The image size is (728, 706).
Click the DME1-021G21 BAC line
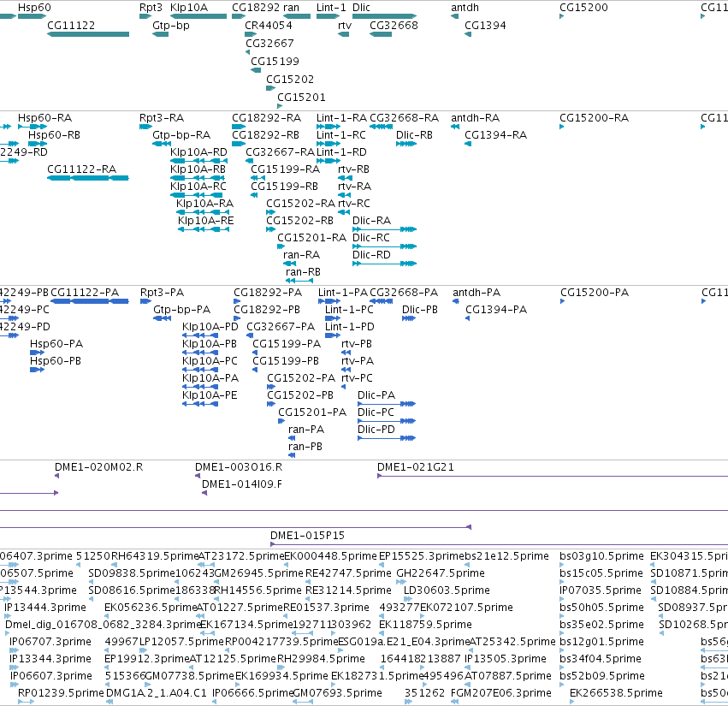pyautogui.click(x=553, y=476)
